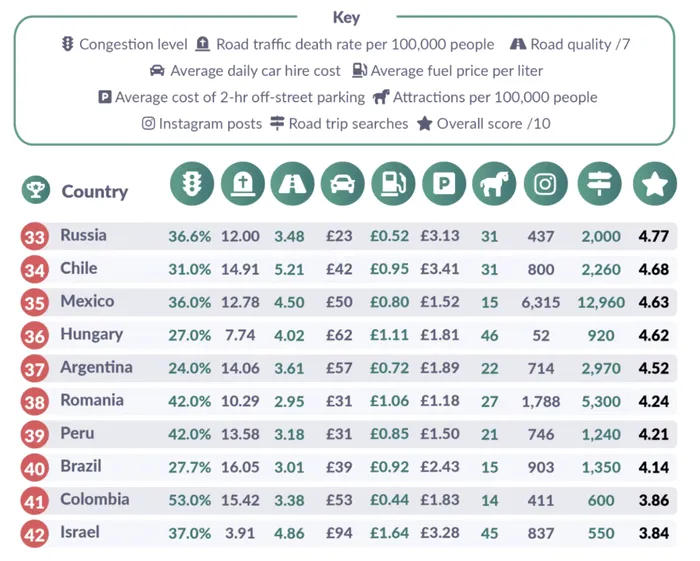Image resolution: width=700 pixels, height=561 pixels.
Task: Click the overall score star column icon
Action: pyautogui.click(x=655, y=184)
